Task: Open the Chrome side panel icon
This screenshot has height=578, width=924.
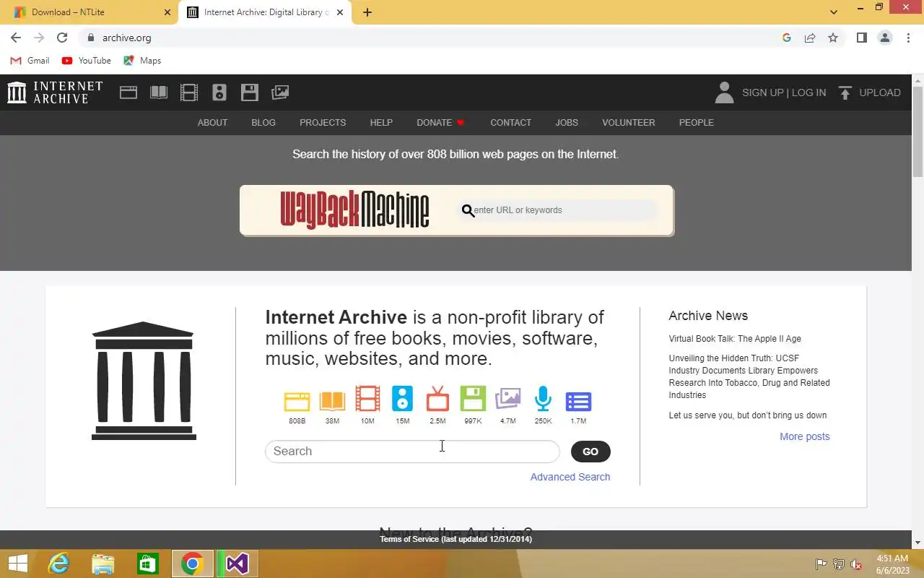Action: [x=861, y=38]
